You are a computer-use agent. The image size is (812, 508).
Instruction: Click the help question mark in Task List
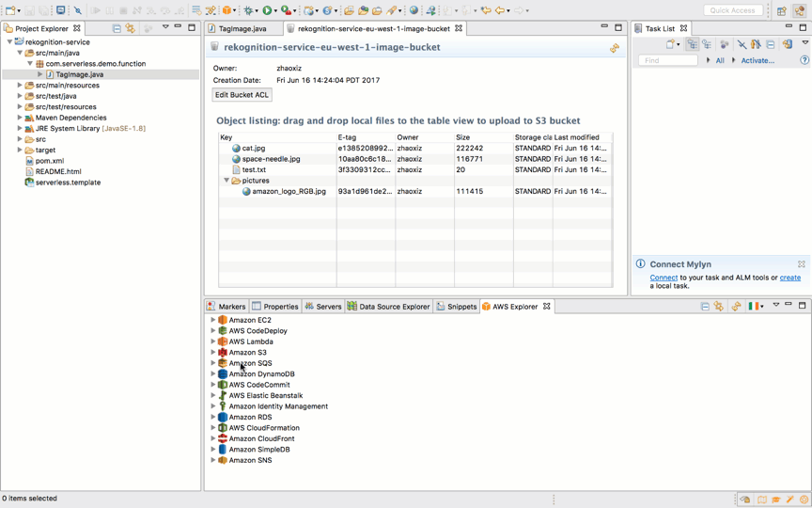click(804, 60)
